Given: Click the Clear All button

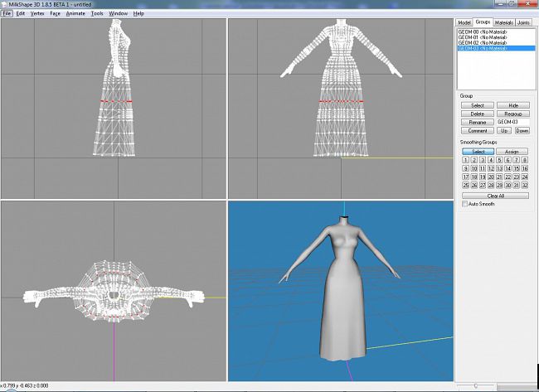Looking at the screenshot, I should click(495, 196).
